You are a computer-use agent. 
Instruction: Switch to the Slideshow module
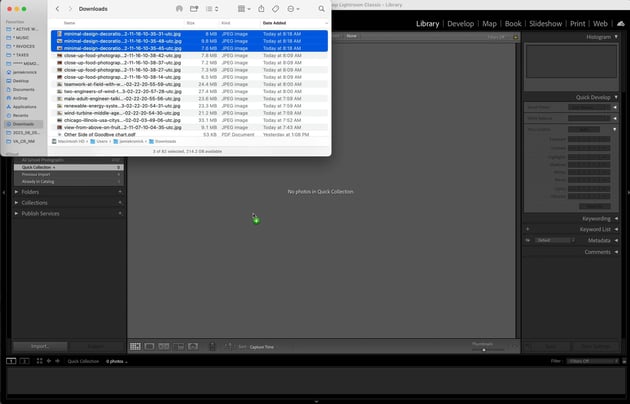click(546, 24)
